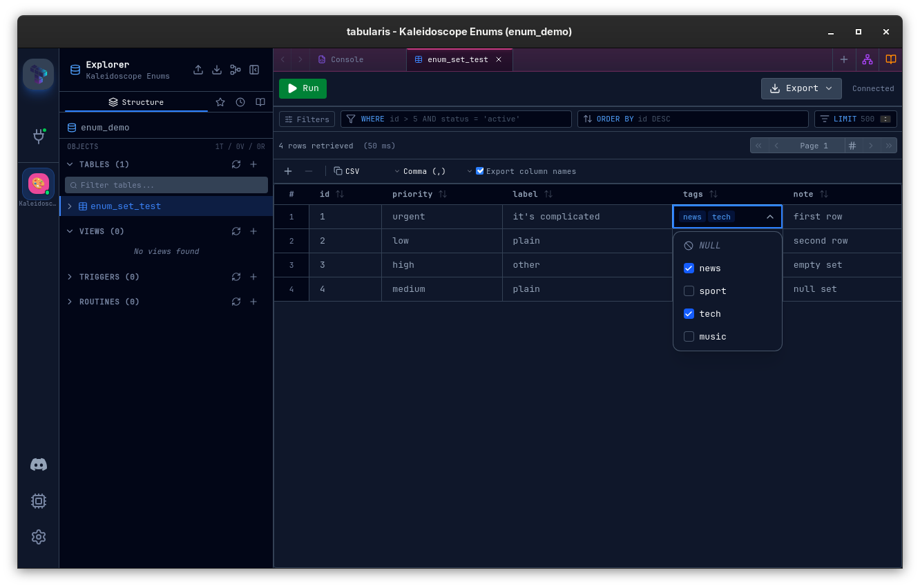Click the upload icon in Explorer header
Screen dimensions: 920x588
[x=198, y=70]
